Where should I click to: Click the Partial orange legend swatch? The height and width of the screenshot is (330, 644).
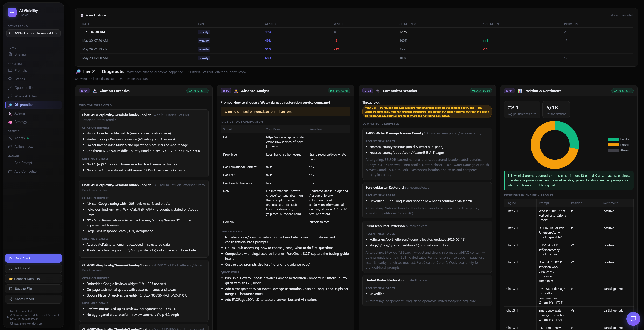pos(613,145)
